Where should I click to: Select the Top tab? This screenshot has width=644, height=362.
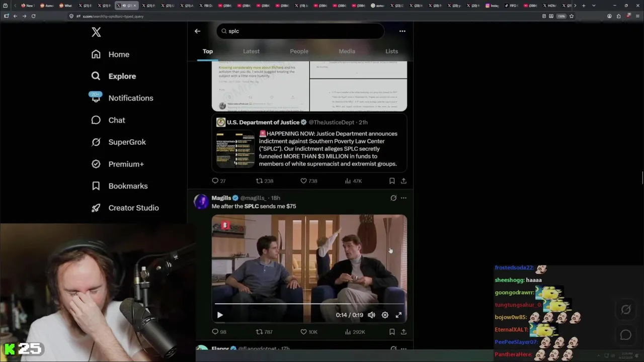tap(208, 51)
